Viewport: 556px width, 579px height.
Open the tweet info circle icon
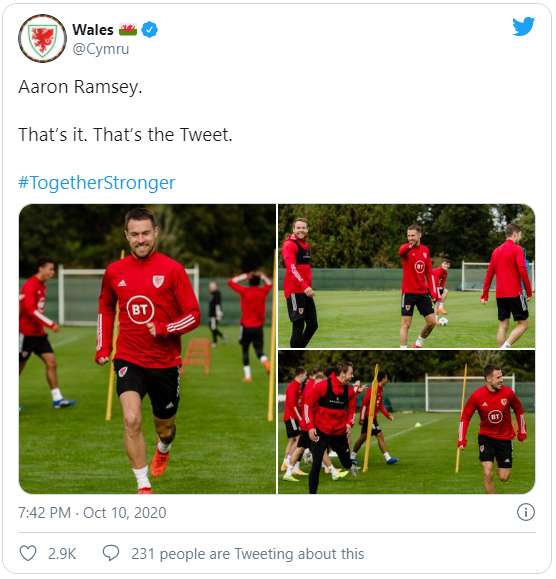tap(526, 512)
